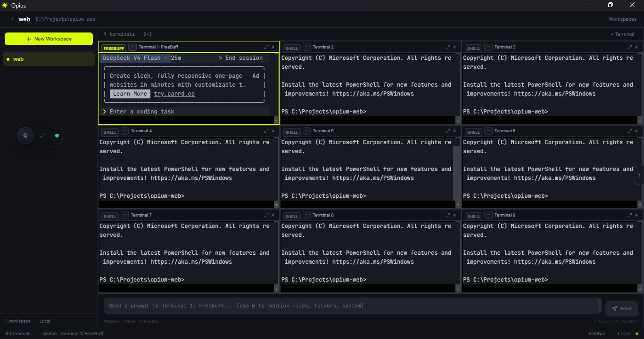644x339 pixels.
Task: Focus the Send a prompt input field
Action: (352, 306)
